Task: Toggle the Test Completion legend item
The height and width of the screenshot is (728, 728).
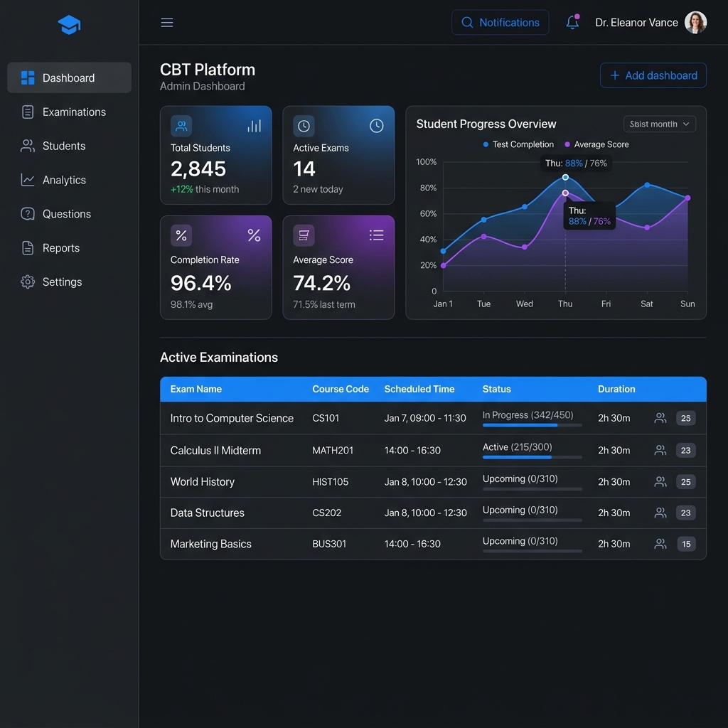Action: click(x=518, y=144)
